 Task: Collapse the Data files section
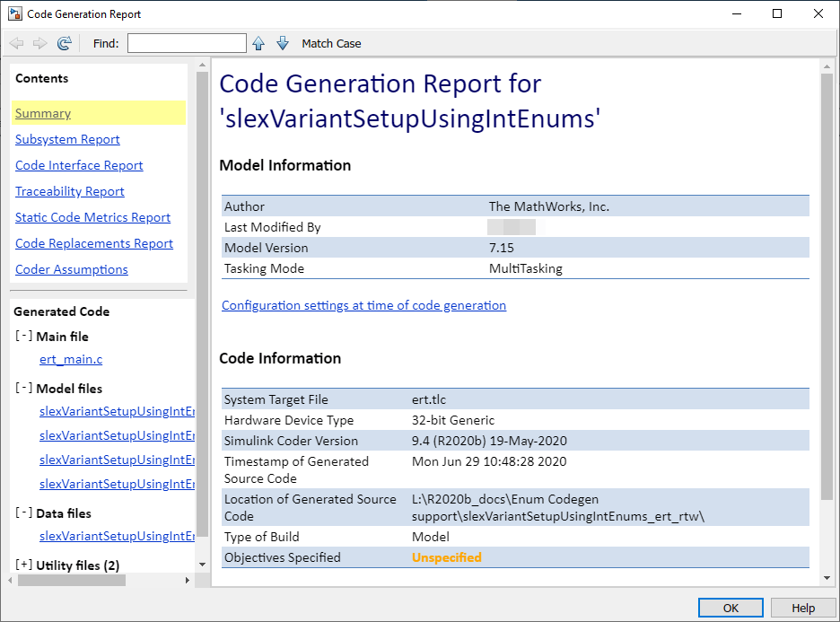(23, 513)
